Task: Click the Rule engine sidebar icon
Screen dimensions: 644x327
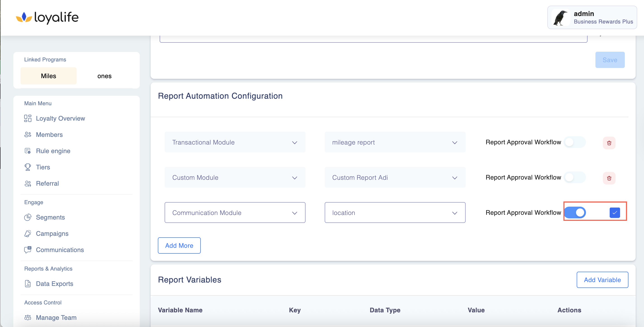Action: click(x=28, y=151)
